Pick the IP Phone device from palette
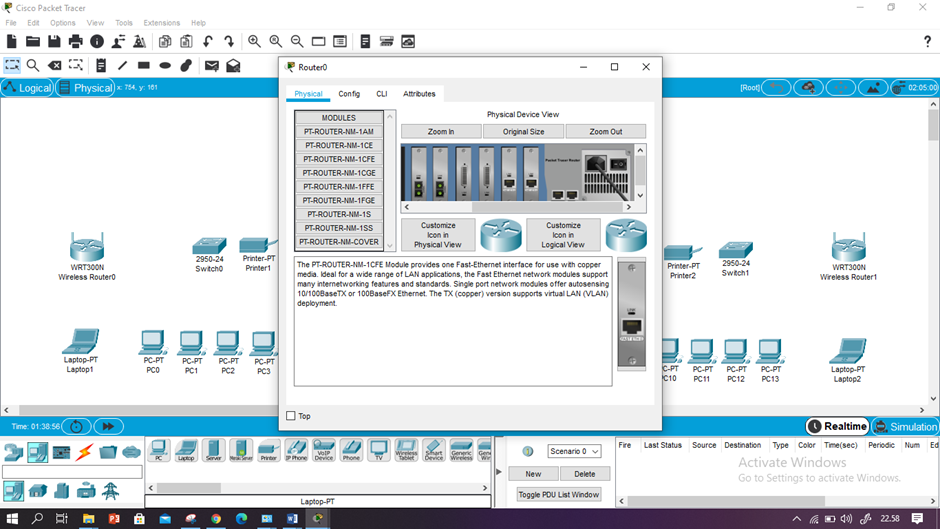The image size is (940, 529). pyautogui.click(x=296, y=450)
